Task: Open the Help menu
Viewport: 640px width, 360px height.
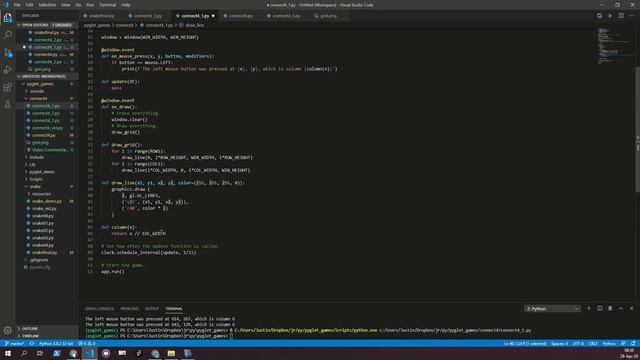Action: click(125, 5)
